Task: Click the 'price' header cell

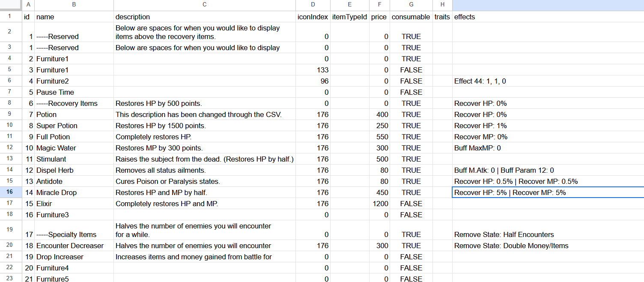Action: pyautogui.click(x=379, y=17)
